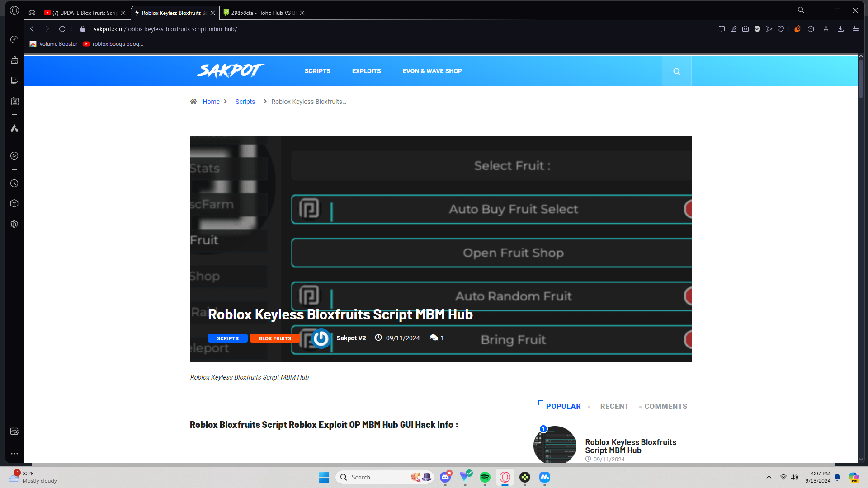The width and height of the screenshot is (868, 488).
Task: Open the taskbar clock and date
Action: (x=817, y=477)
